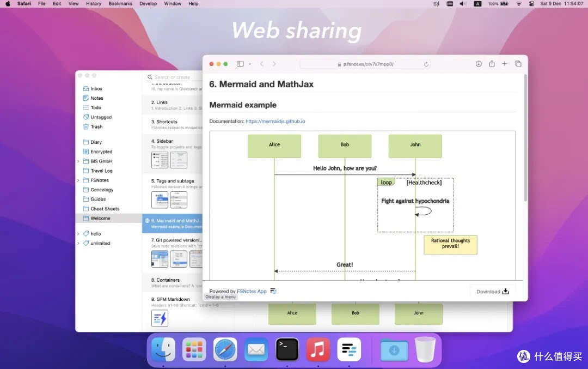Screen dimensions: 588x369
Task: Open Music from the Dock
Action: (x=318, y=349)
